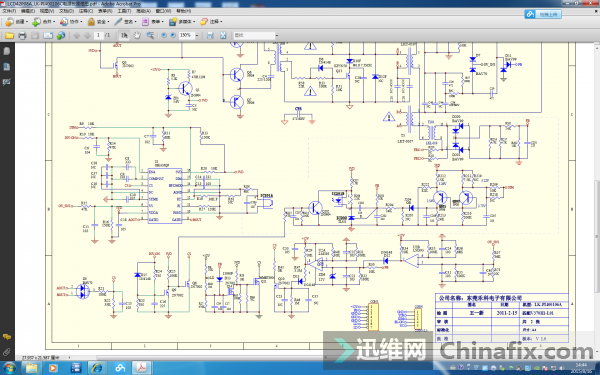This screenshot has width=600, height=375.
Task: Open the Attachments paperclip panel
Action: click(7, 352)
